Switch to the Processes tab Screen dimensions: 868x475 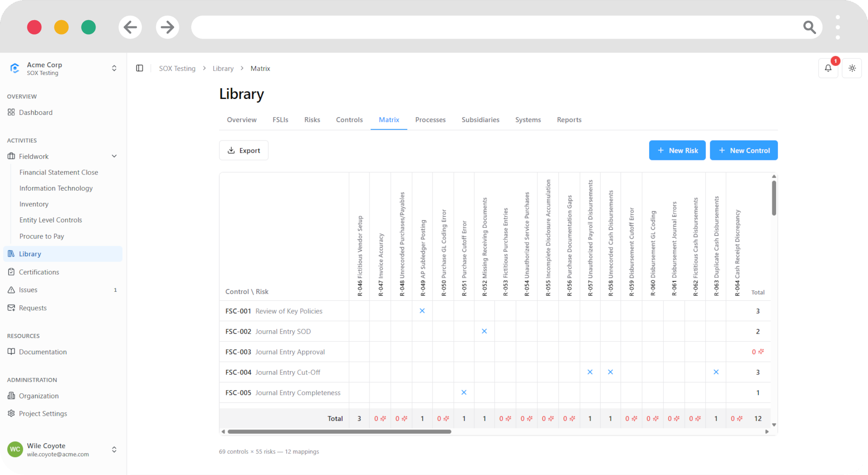[431, 120]
